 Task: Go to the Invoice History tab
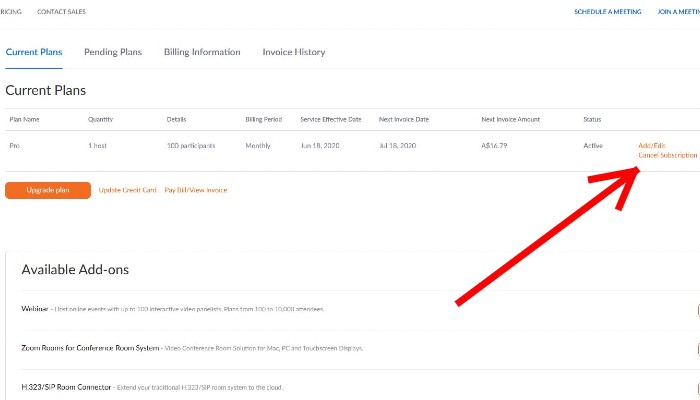pyautogui.click(x=293, y=52)
